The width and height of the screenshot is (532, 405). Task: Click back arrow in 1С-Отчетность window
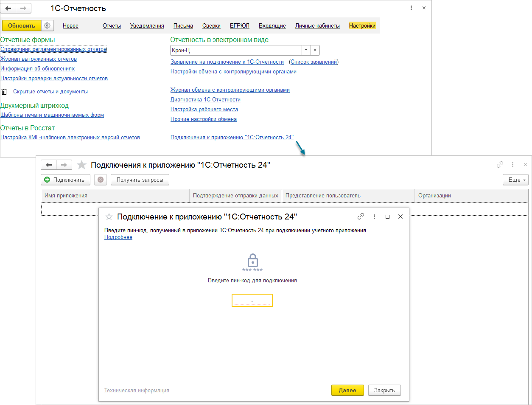(8, 8)
